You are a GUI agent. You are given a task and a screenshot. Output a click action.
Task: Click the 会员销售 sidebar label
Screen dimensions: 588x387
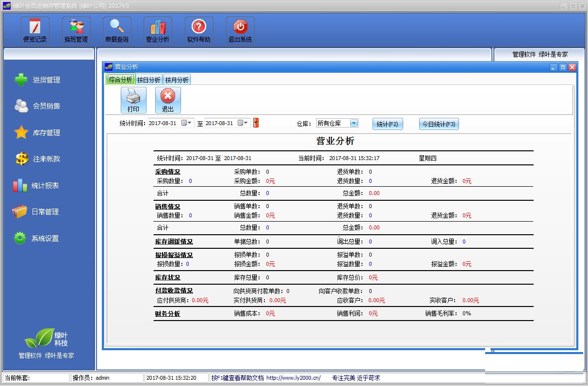47,106
